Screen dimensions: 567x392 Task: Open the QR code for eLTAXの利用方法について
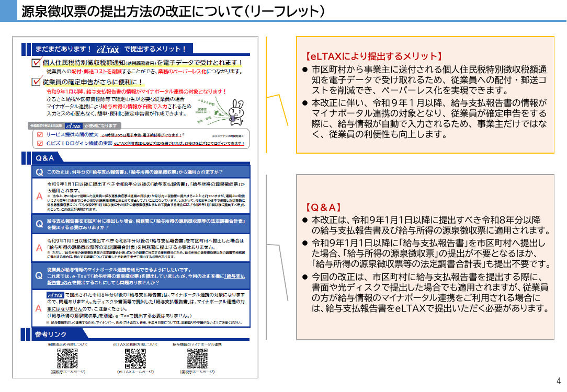coord(135,359)
